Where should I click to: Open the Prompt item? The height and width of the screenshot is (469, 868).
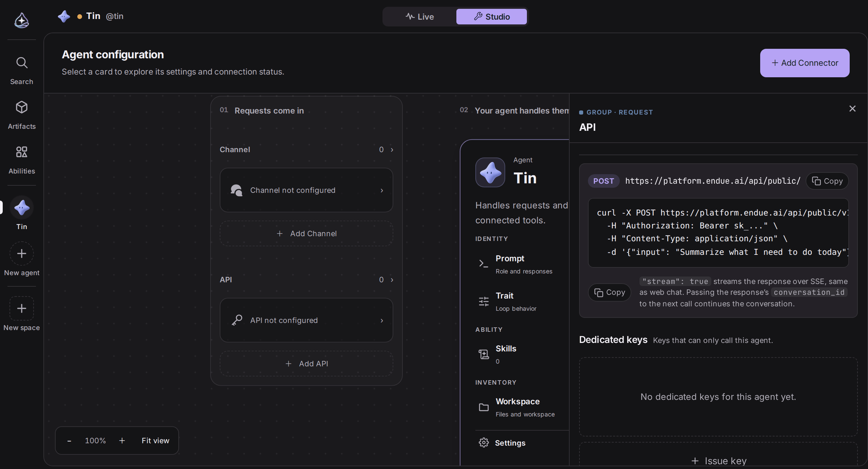pyautogui.click(x=522, y=264)
